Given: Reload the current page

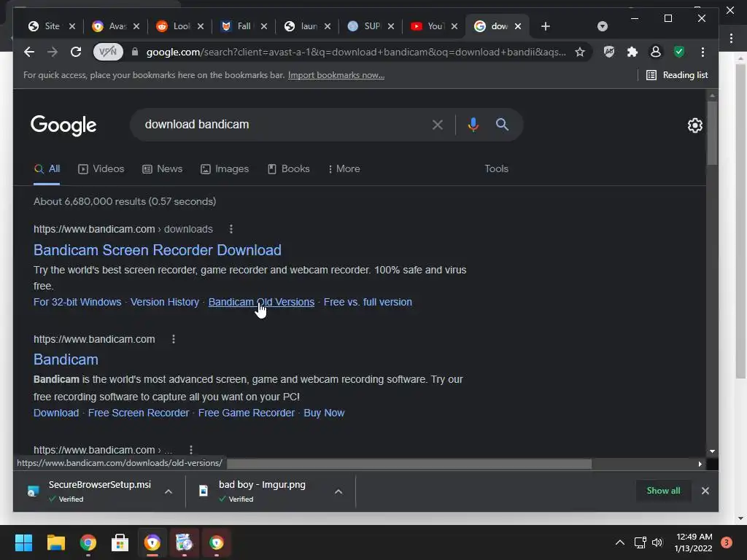Looking at the screenshot, I should coord(76,52).
